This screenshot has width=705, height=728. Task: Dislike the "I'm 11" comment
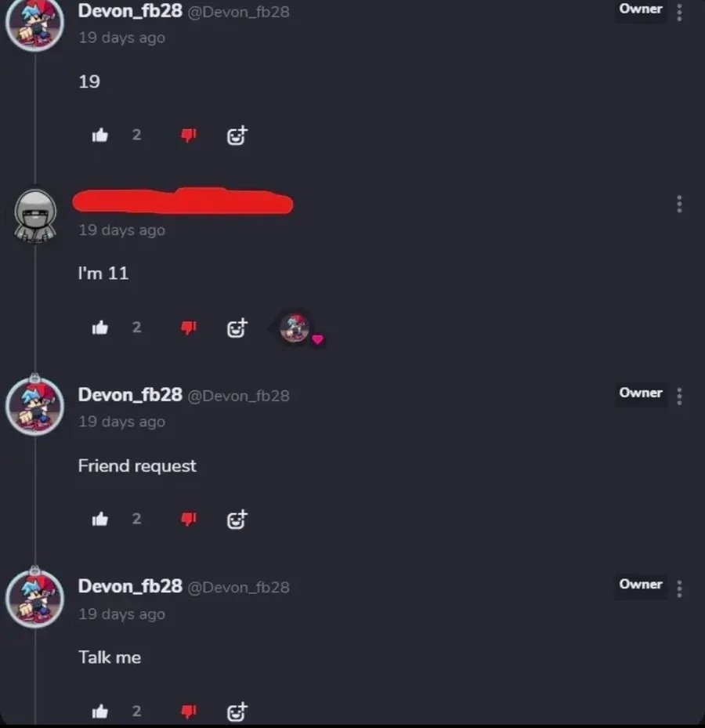click(x=189, y=328)
